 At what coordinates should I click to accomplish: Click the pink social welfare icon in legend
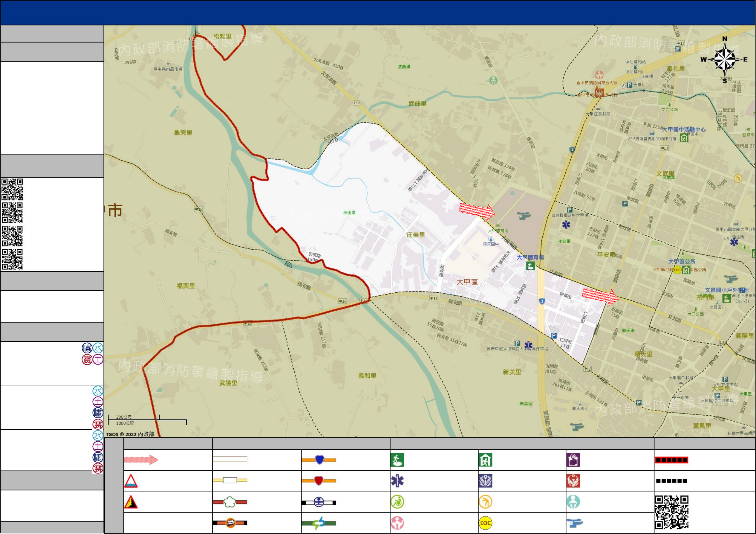pyautogui.click(x=397, y=523)
